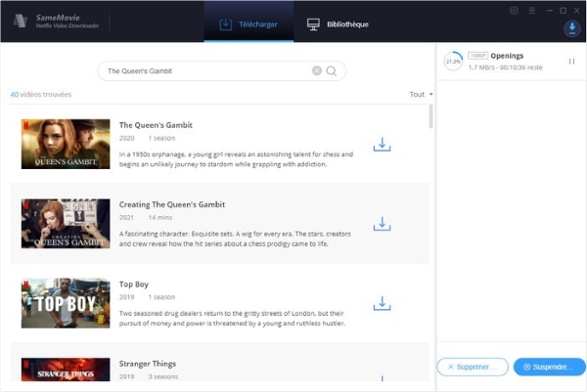Click the '14 mins' duration label

[x=160, y=217]
